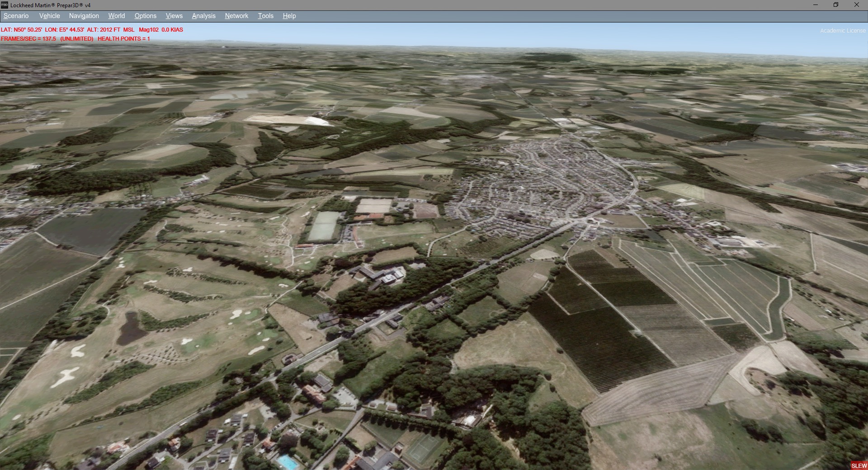Open the Vehicle menu
The image size is (868, 470).
pyautogui.click(x=49, y=16)
